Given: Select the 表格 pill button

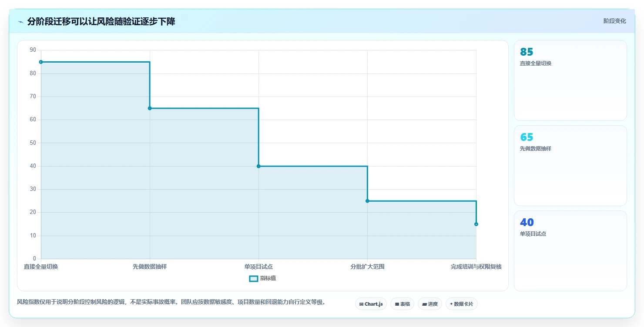Looking at the screenshot, I should (x=402, y=304).
